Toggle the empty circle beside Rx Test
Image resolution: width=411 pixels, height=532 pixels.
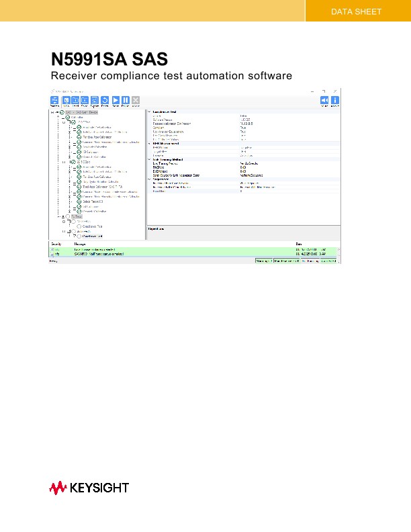click(67, 216)
